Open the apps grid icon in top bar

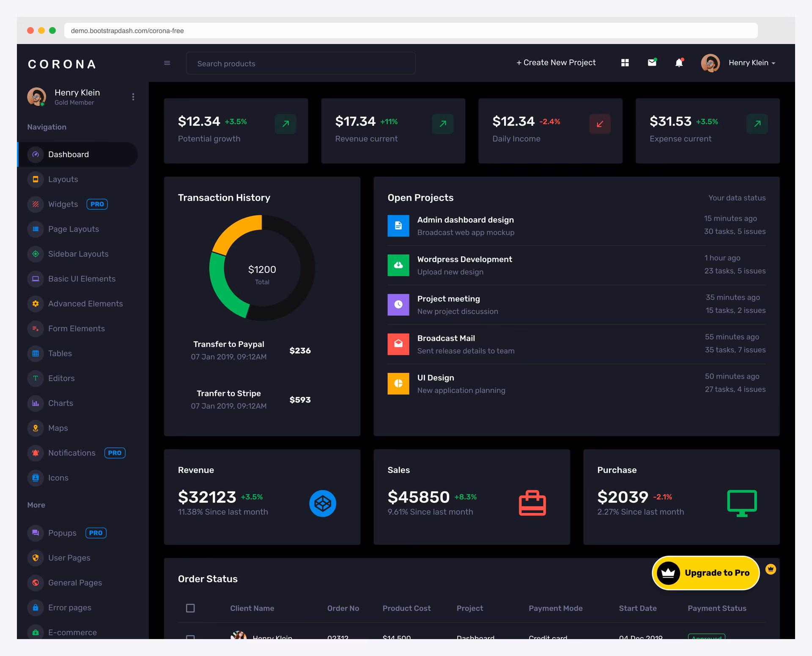625,63
